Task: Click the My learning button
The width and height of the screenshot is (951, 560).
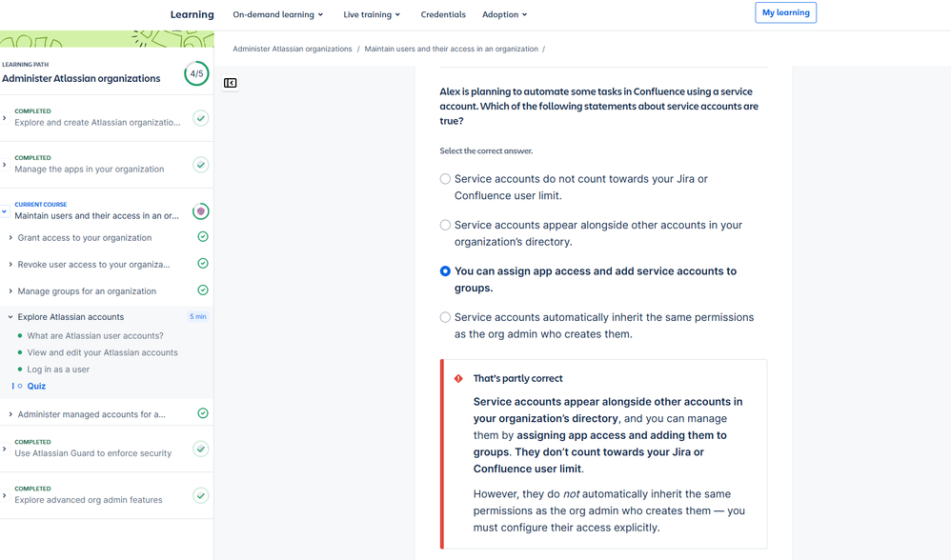Action: tap(785, 12)
